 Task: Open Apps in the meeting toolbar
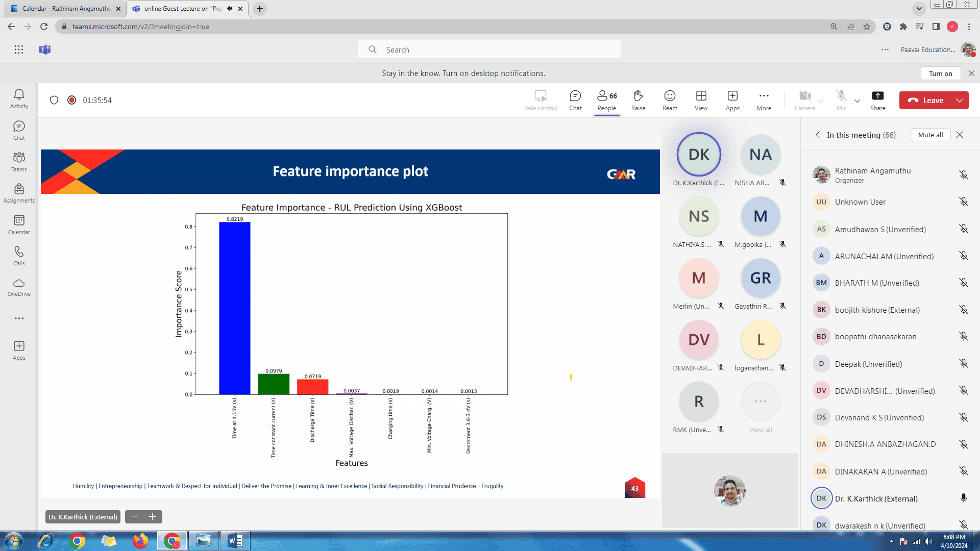(732, 100)
